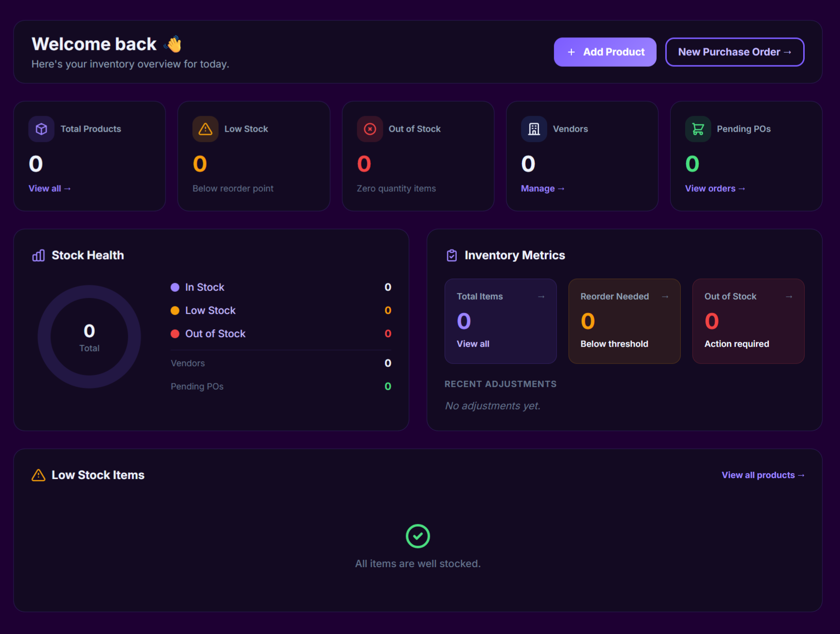
Task: Click the arrow on Out of Stock metric card
Action: 789,297
